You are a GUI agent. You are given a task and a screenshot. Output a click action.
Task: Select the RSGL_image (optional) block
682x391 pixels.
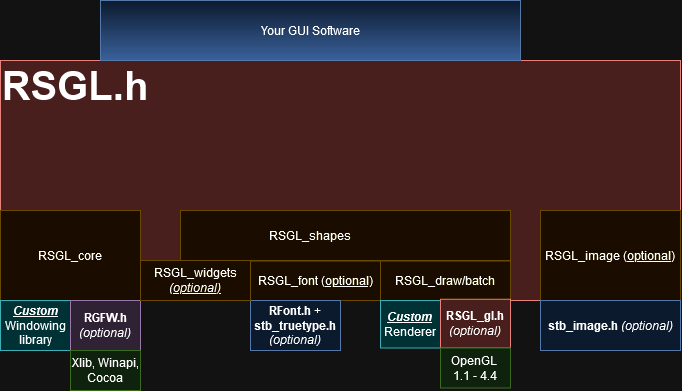610,255
